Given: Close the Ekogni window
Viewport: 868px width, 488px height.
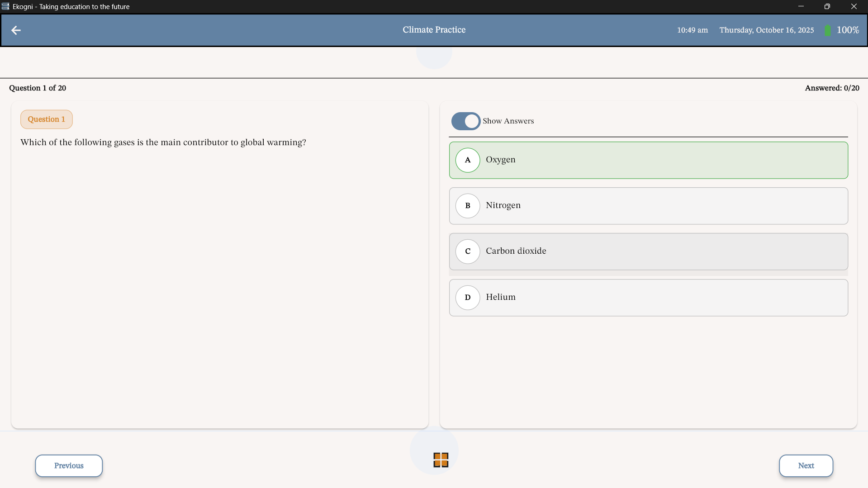Looking at the screenshot, I should point(854,6).
